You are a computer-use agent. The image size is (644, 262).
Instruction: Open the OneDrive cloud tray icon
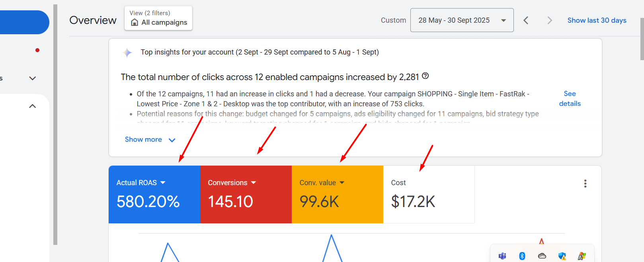pos(542,256)
